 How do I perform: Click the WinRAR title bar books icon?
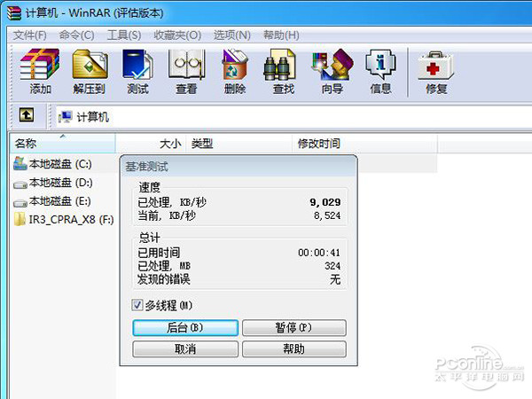[x=14, y=13]
